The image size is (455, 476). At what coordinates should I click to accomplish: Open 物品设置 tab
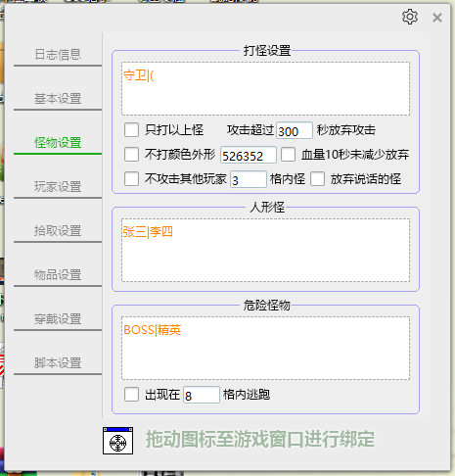click(x=58, y=275)
